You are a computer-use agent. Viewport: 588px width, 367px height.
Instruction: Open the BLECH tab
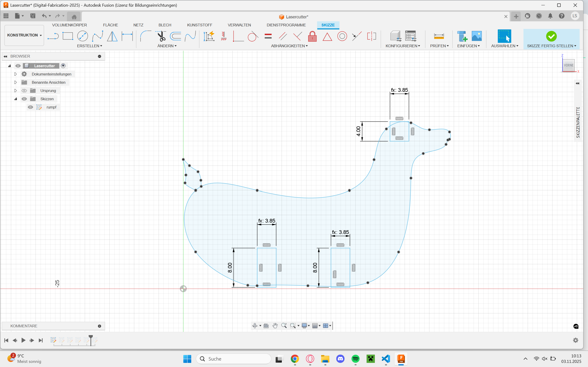point(165,25)
